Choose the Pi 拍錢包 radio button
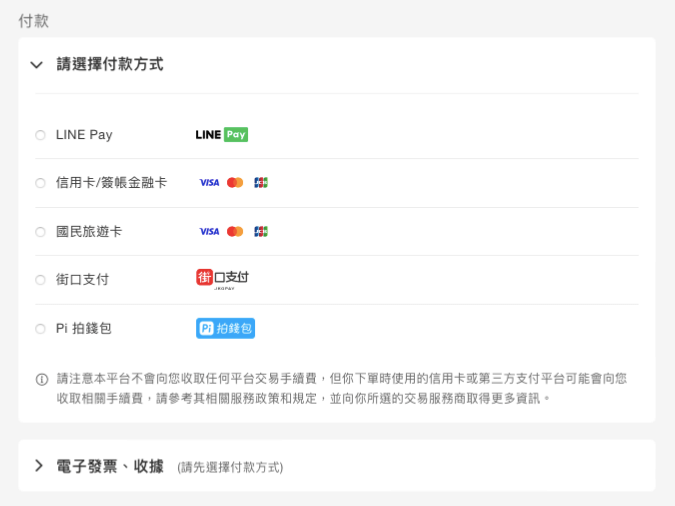This screenshot has height=506, width=675. click(x=40, y=328)
